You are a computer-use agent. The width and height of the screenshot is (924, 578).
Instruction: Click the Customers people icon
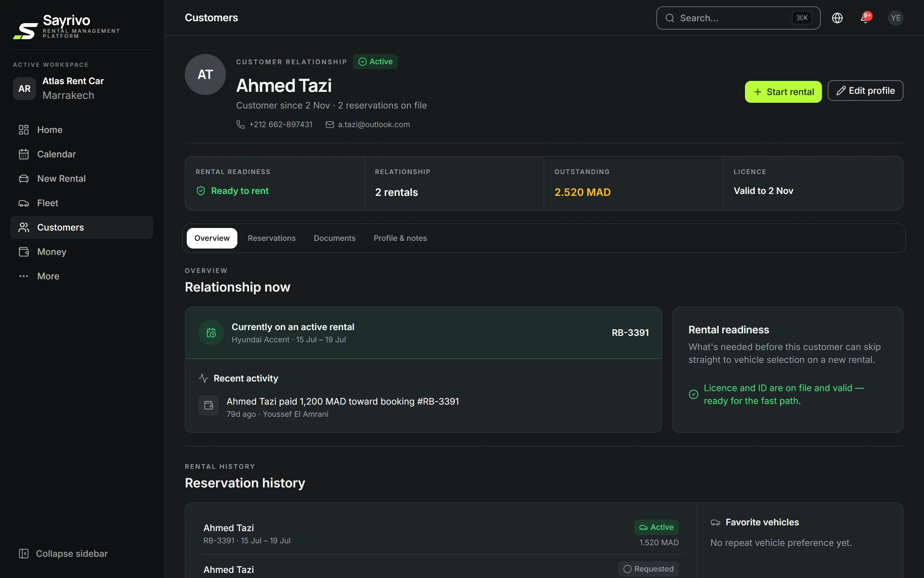pyautogui.click(x=24, y=227)
